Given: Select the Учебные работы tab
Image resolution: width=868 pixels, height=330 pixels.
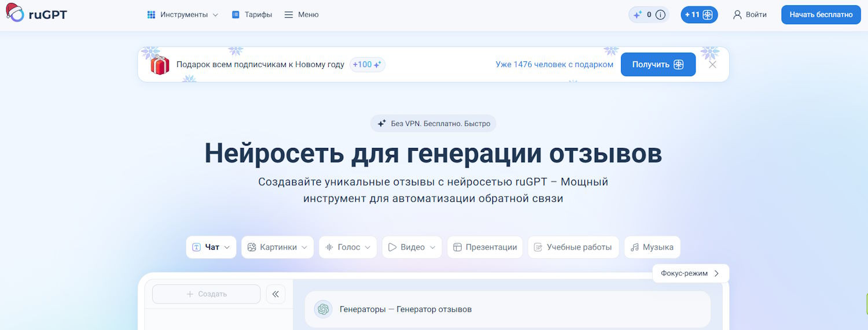Looking at the screenshot, I should [573, 247].
